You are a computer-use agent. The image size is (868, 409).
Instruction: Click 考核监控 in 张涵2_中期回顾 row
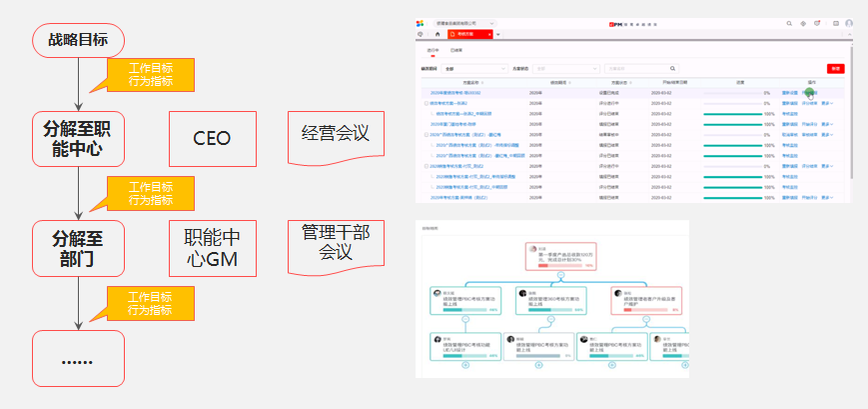[x=790, y=114]
